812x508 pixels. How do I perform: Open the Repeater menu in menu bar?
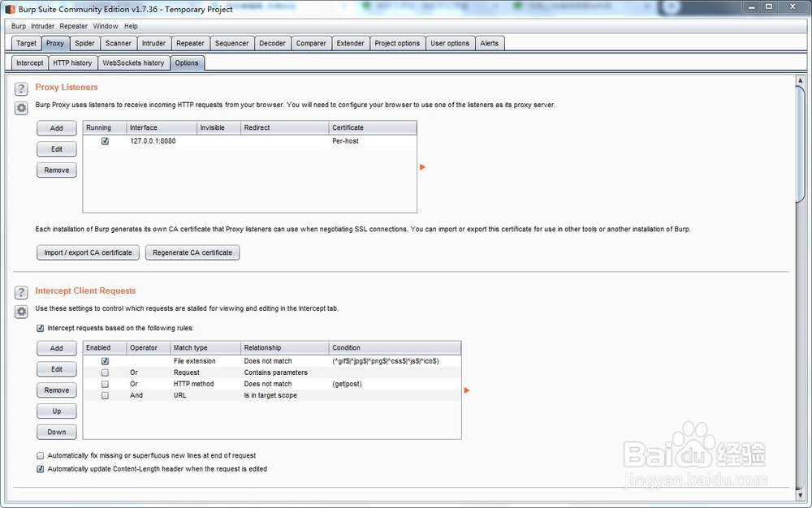tap(74, 26)
